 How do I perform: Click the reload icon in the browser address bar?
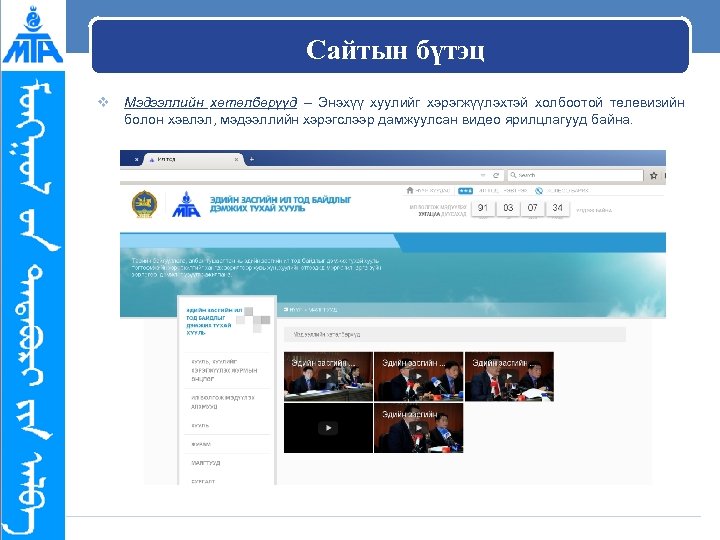point(496,175)
